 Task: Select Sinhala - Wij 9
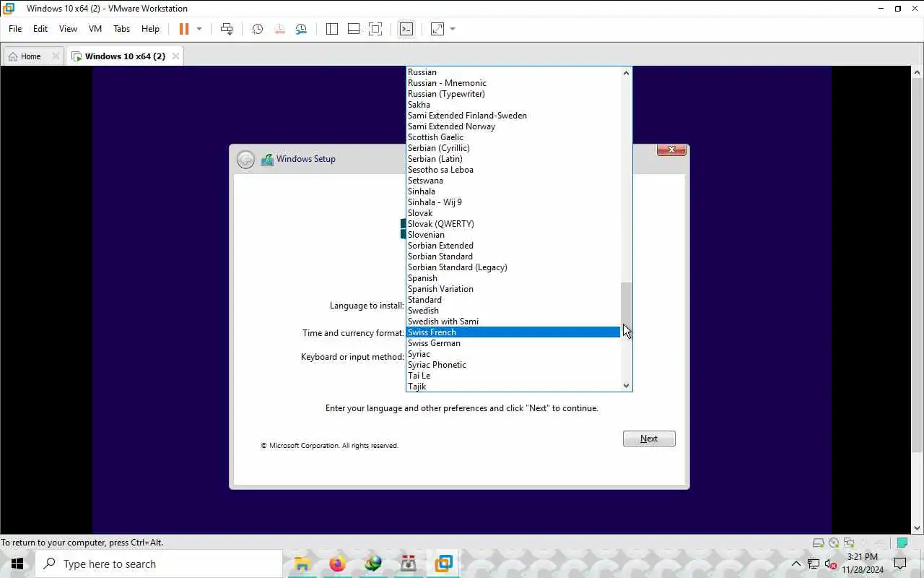click(513, 202)
